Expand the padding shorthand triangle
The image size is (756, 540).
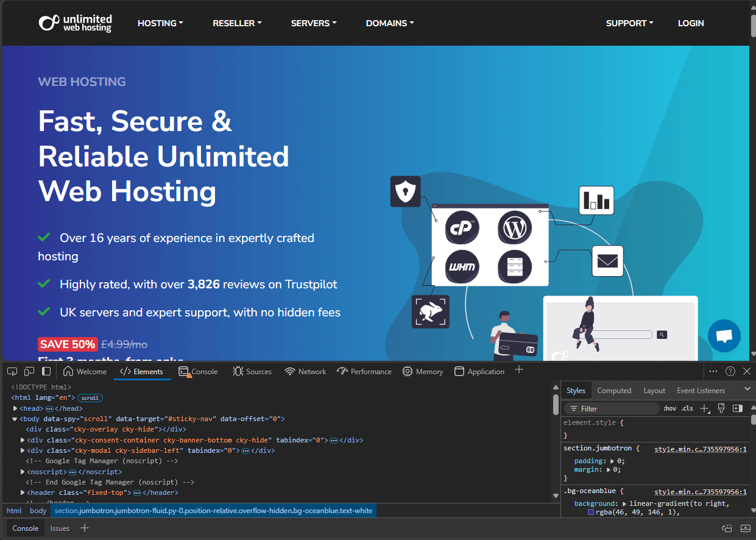point(613,461)
